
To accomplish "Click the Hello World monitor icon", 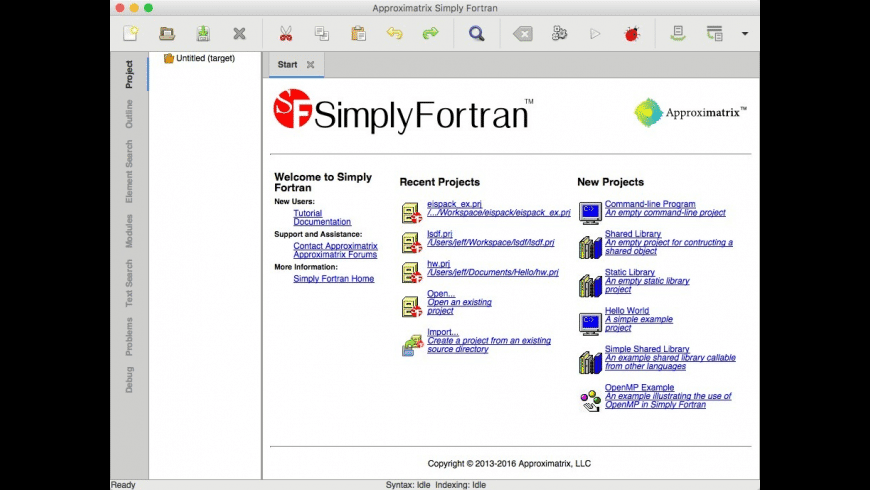I will (x=590, y=324).
